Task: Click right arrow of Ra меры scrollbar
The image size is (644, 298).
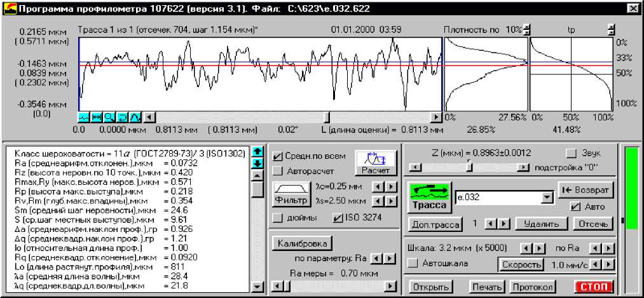Action: (392, 286)
